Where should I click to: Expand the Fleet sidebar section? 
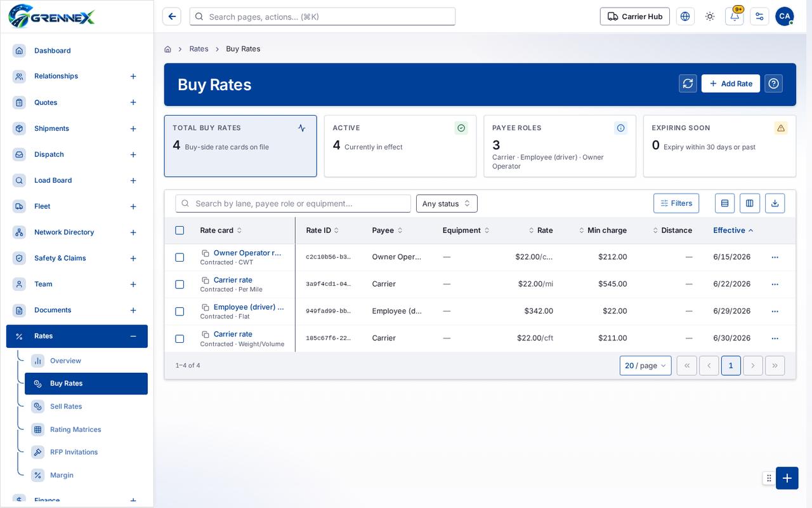pos(133,206)
